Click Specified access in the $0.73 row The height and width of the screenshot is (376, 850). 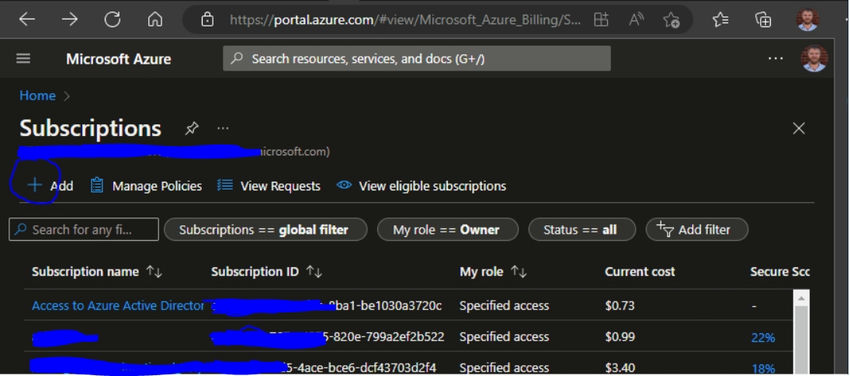point(504,306)
